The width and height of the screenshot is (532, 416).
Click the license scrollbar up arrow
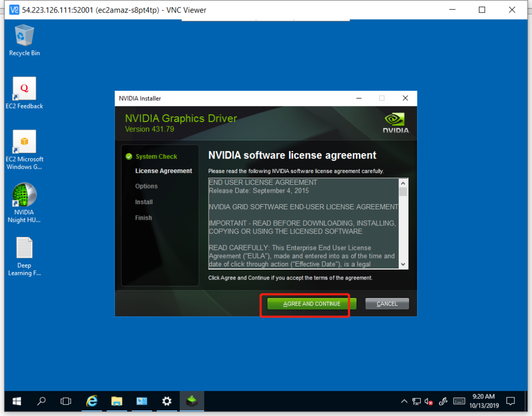click(x=403, y=183)
